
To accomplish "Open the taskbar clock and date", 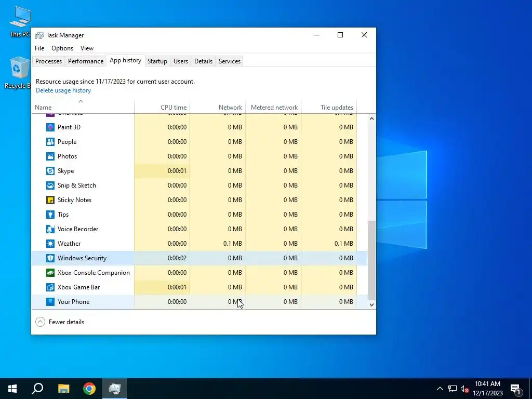I will click(487, 389).
